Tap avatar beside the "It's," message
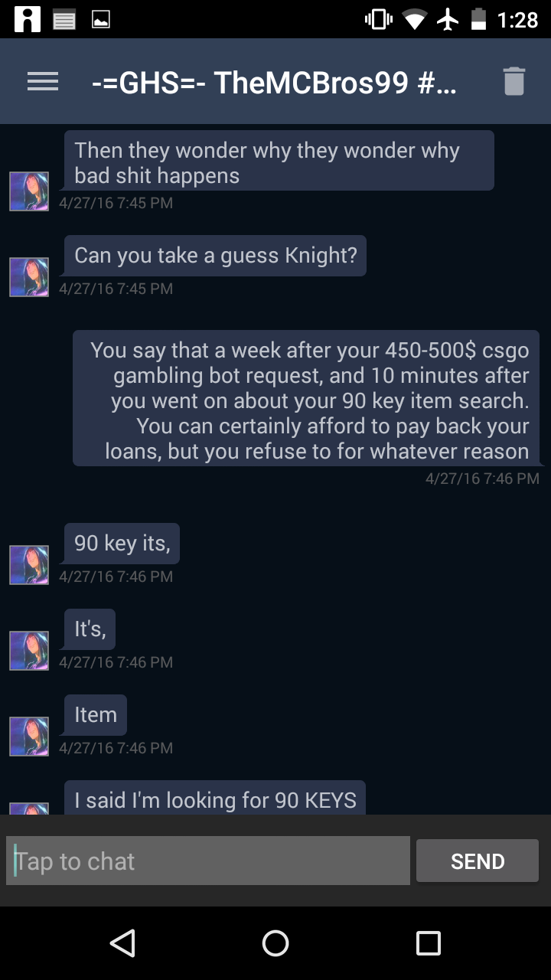This screenshot has height=980, width=551. 29,651
